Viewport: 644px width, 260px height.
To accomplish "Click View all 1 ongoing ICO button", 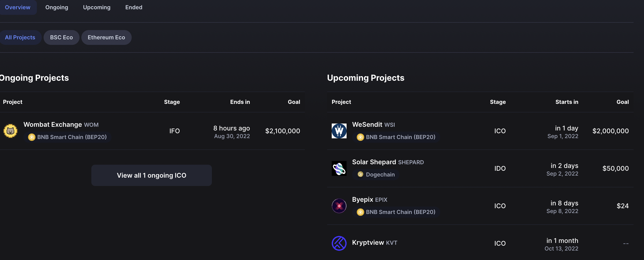I will (x=152, y=175).
